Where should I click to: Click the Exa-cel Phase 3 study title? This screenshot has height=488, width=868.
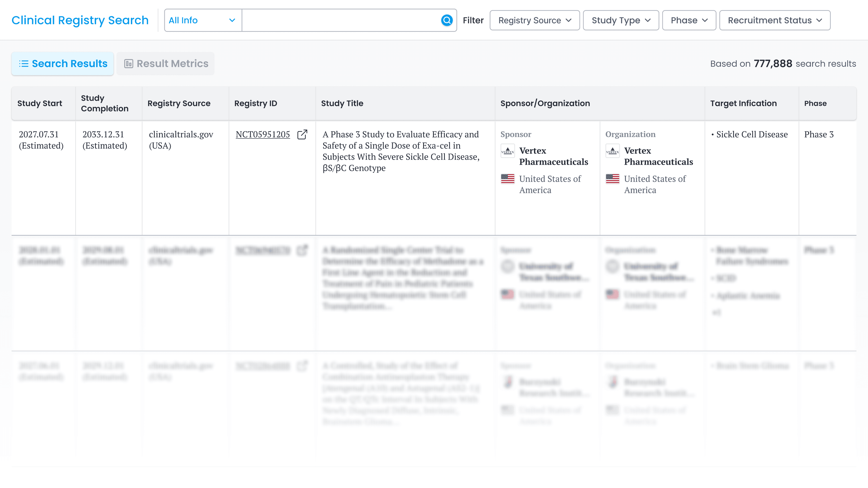click(401, 151)
